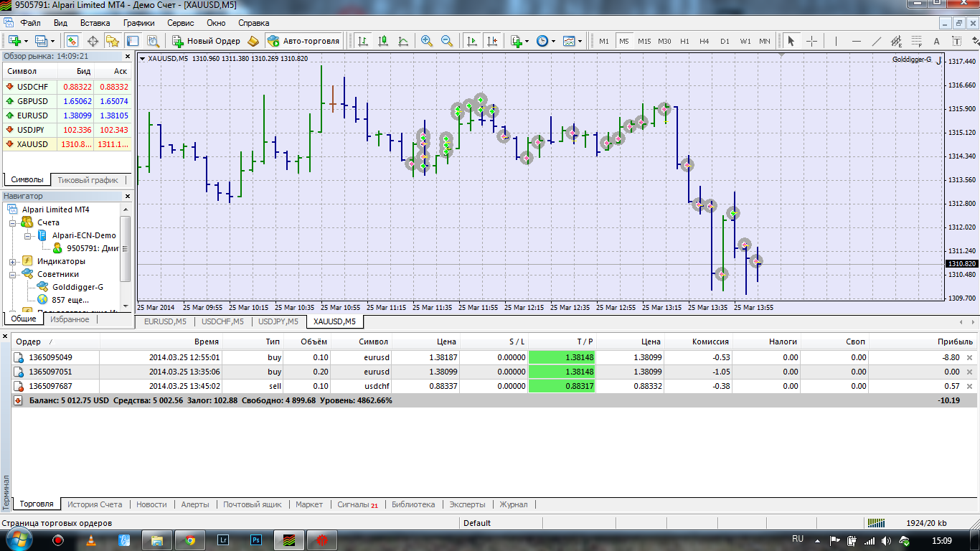Switch to the История Счета tab
Image resolution: width=980 pixels, height=551 pixels.
[x=95, y=504]
